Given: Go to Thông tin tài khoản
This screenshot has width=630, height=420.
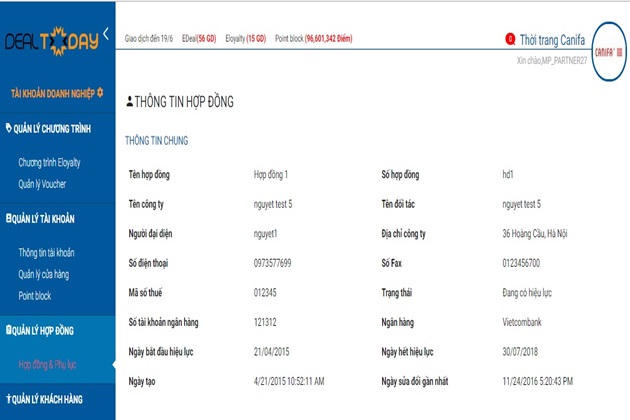Looking at the screenshot, I should 46,252.
